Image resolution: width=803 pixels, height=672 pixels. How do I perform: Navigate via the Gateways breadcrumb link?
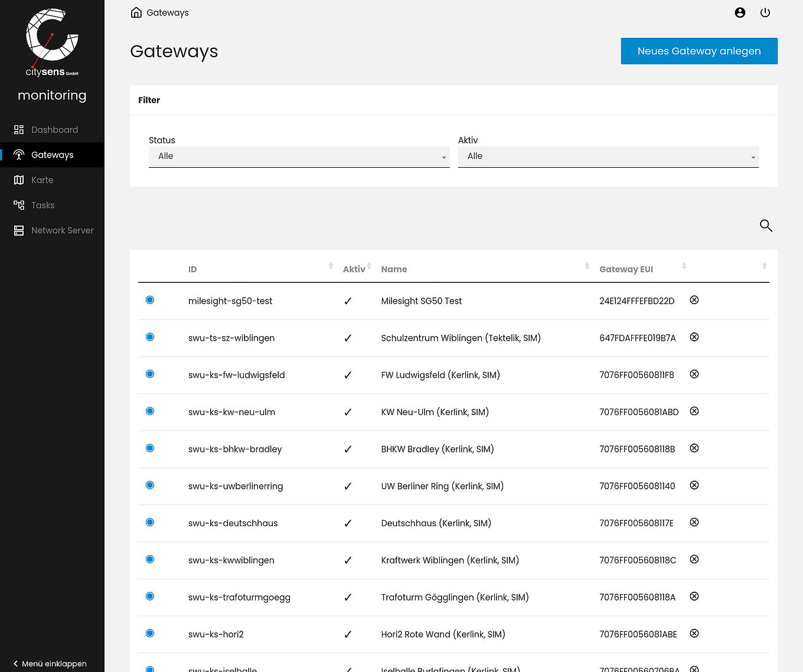click(x=168, y=12)
